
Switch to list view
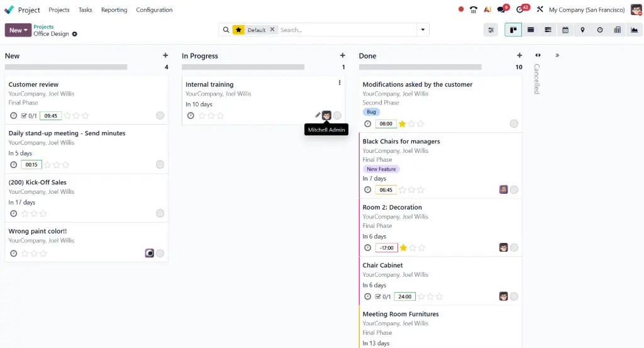coord(531,30)
